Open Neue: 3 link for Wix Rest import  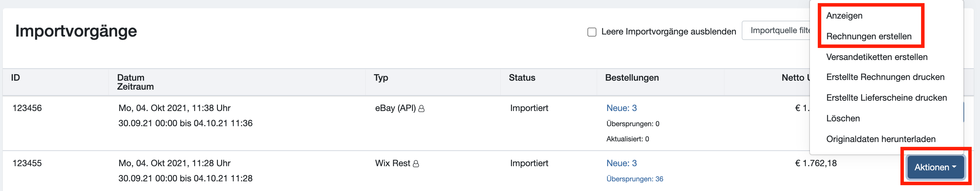(621, 163)
